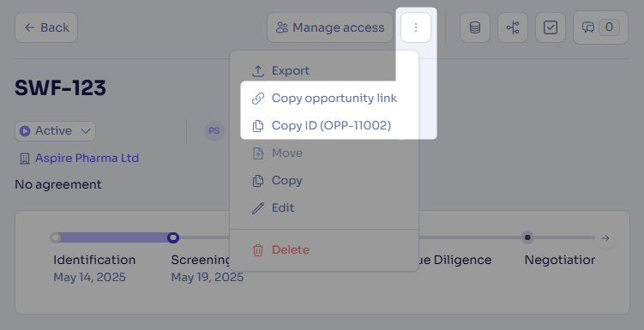Expand the Active status dropdown

tap(56, 131)
